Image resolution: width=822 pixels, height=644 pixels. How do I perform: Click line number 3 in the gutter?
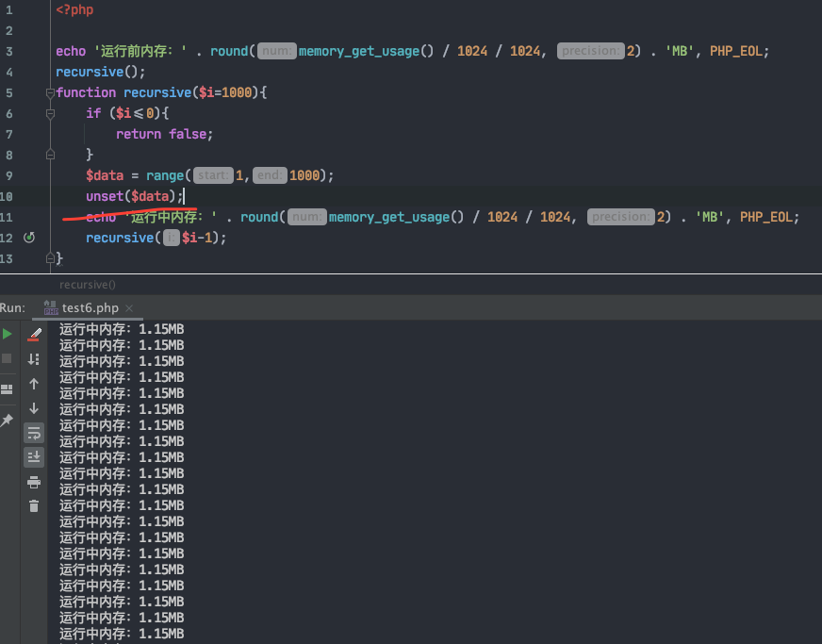click(8, 52)
